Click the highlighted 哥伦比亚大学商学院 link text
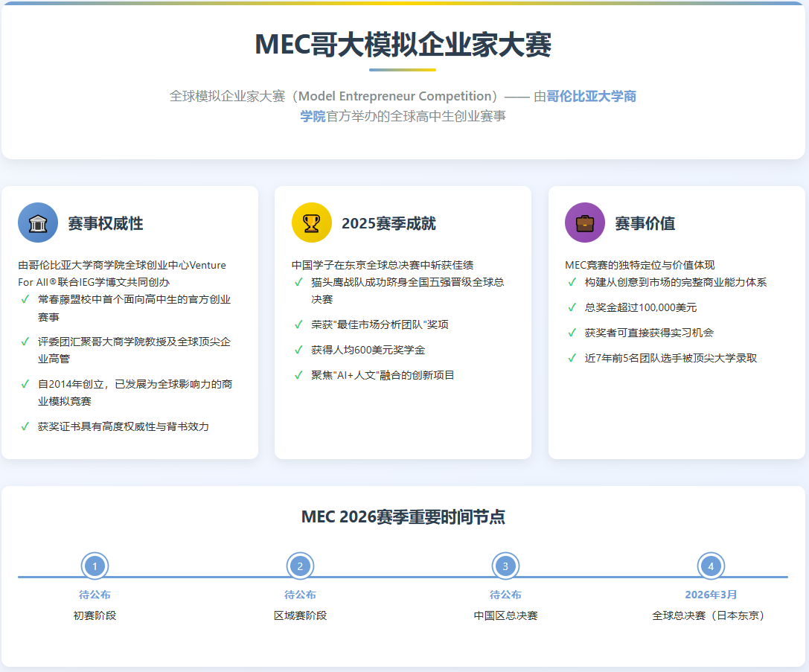 (591, 97)
